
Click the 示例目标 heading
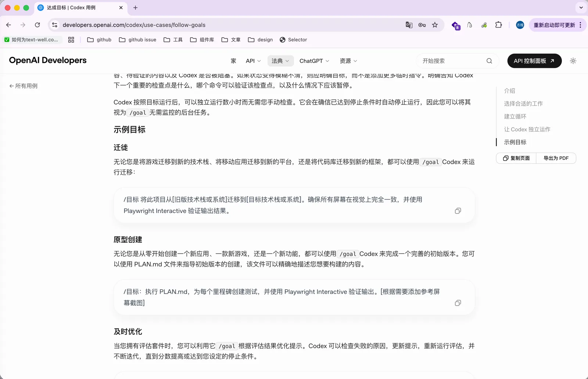point(129,130)
